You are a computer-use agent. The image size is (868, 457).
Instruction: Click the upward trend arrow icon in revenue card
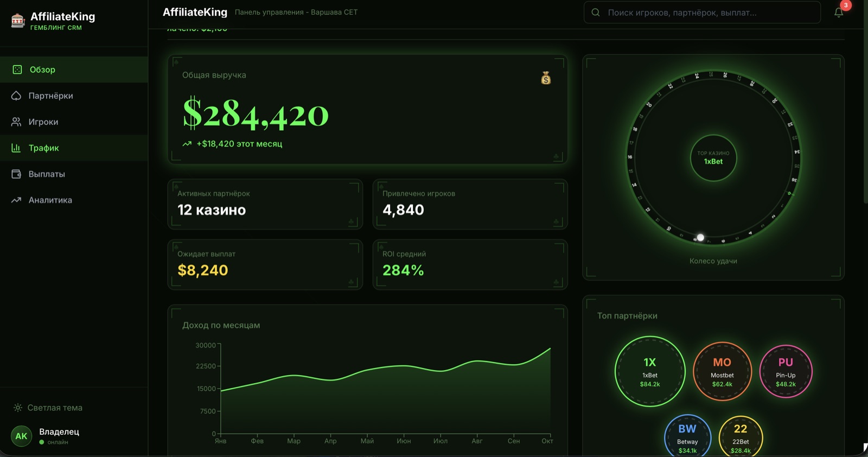pyautogui.click(x=187, y=144)
